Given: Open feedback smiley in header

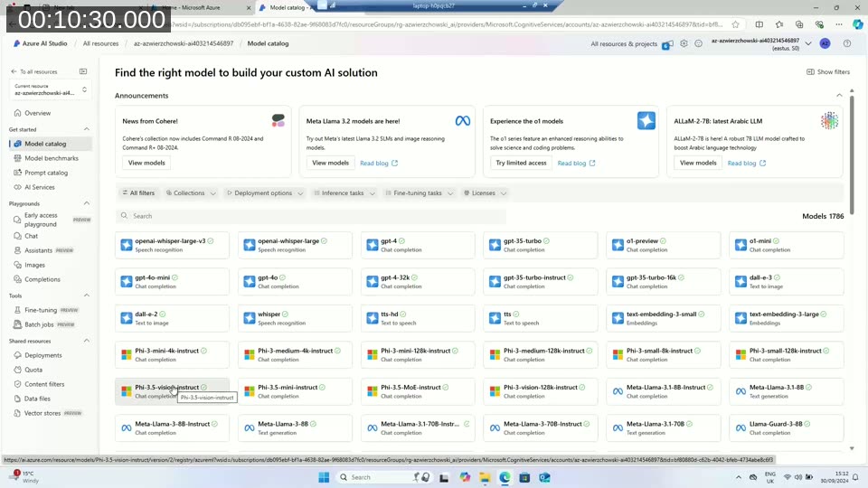Looking at the screenshot, I should tap(699, 43).
